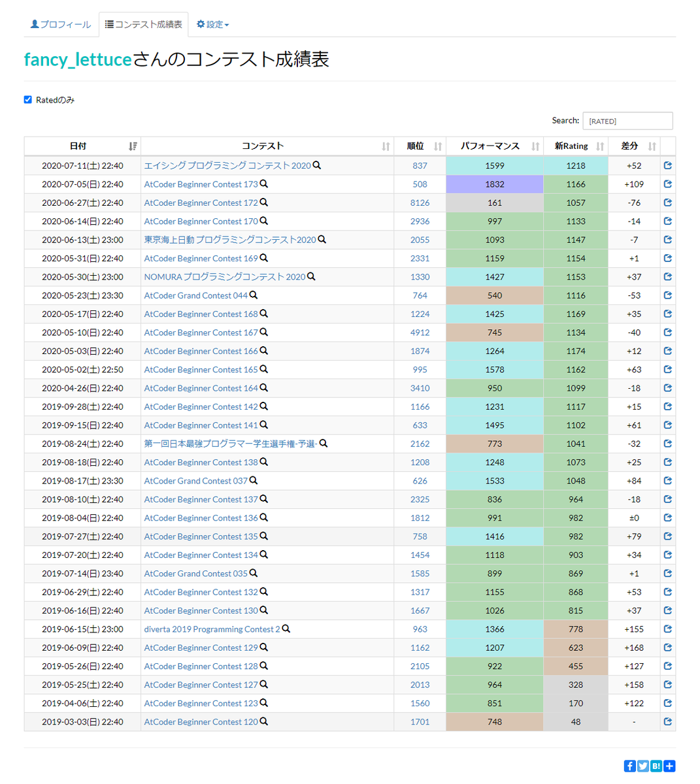This screenshot has width=700, height=784.
Task: Click magnifier icon next to NOMURA プログラミングコンテスト 2020
Action: [x=311, y=276]
